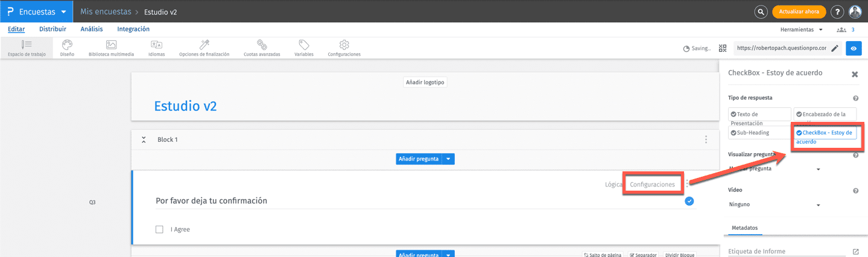
Task: Insert a Salto de página
Action: (603, 255)
